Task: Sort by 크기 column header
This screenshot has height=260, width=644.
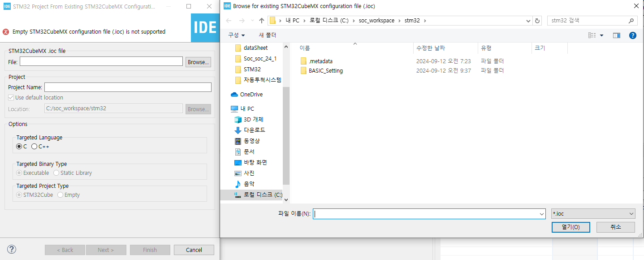Action: (549, 48)
